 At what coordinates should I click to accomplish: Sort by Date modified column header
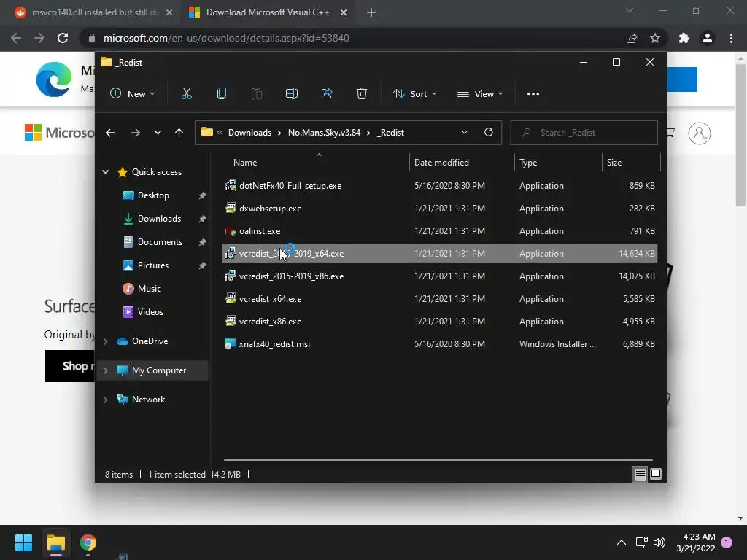click(x=462, y=163)
